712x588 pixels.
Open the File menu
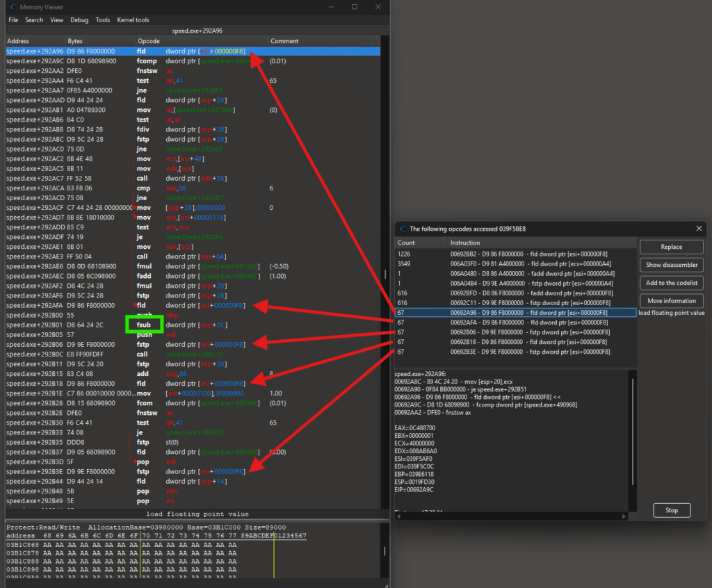[13, 20]
